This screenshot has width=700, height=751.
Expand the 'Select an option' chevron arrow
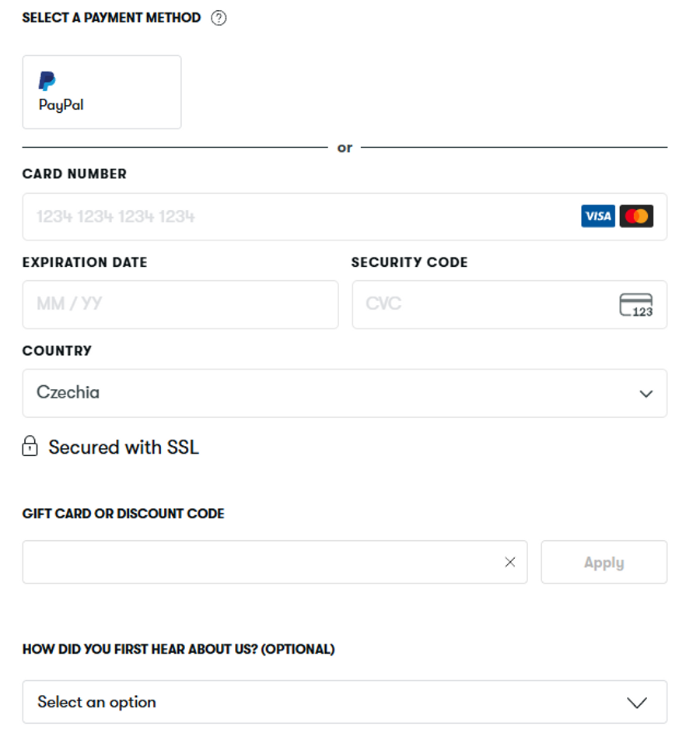tap(637, 703)
